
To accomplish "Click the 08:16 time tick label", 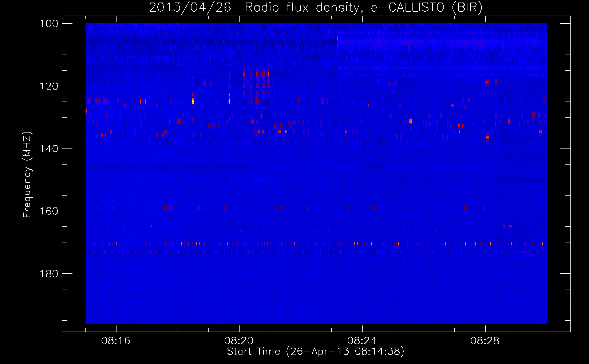I will pos(116,341).
